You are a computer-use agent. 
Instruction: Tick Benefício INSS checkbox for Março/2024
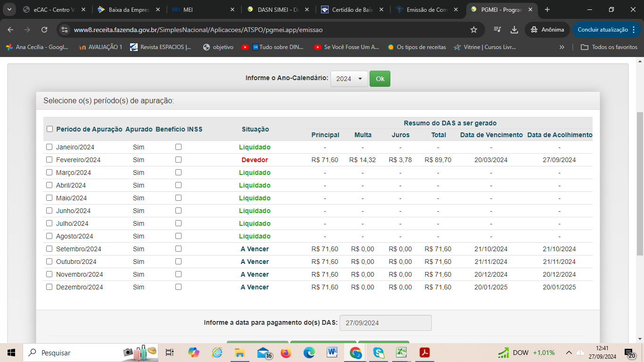pyautogui.click(x=178, y=173)
